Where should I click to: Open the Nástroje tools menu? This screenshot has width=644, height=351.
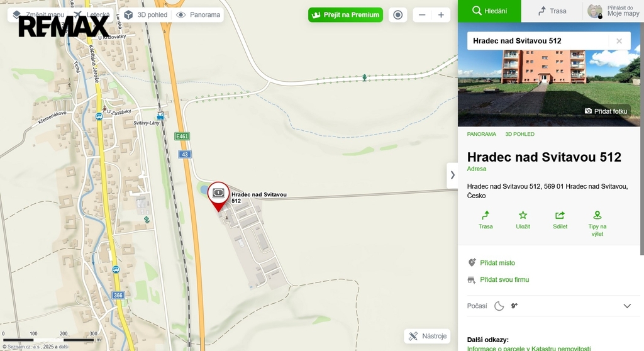click(x=428, y=336)
